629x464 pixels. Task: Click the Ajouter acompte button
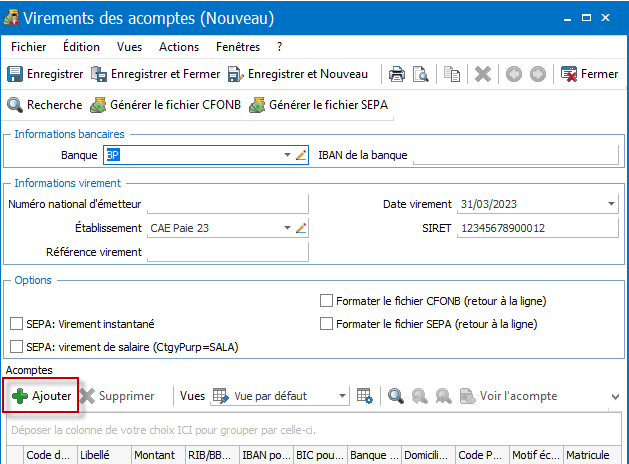pyautogui.click(x=41, y=396)
